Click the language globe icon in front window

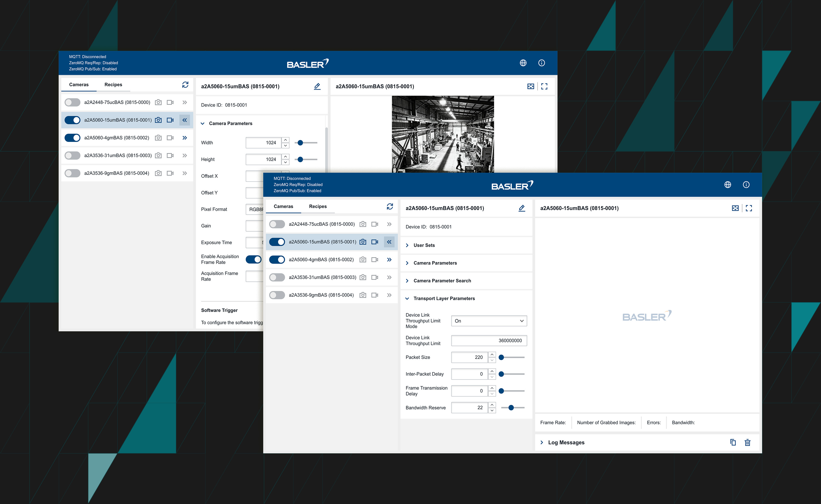coord(728,185)
